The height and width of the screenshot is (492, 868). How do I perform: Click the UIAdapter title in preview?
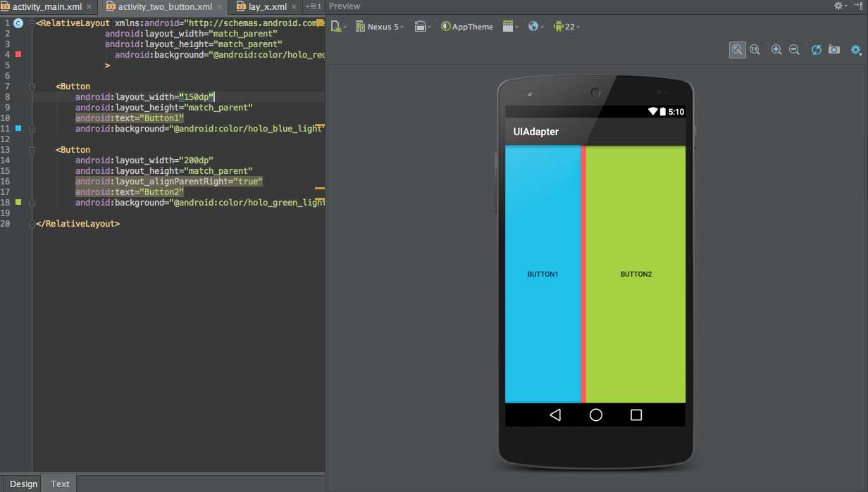point(536,132)
